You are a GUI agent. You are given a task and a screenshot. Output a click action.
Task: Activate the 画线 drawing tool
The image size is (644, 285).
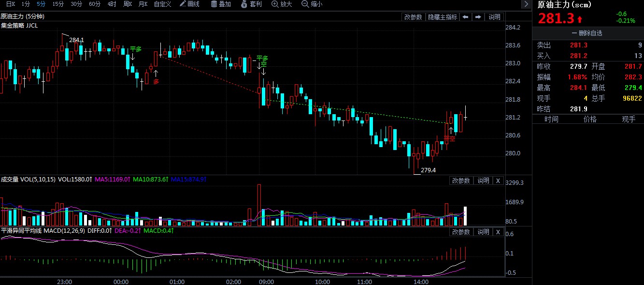[189, 4]
